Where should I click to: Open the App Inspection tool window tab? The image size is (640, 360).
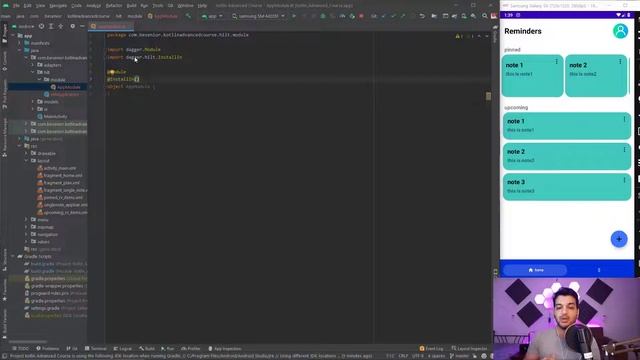pos(225,349)
